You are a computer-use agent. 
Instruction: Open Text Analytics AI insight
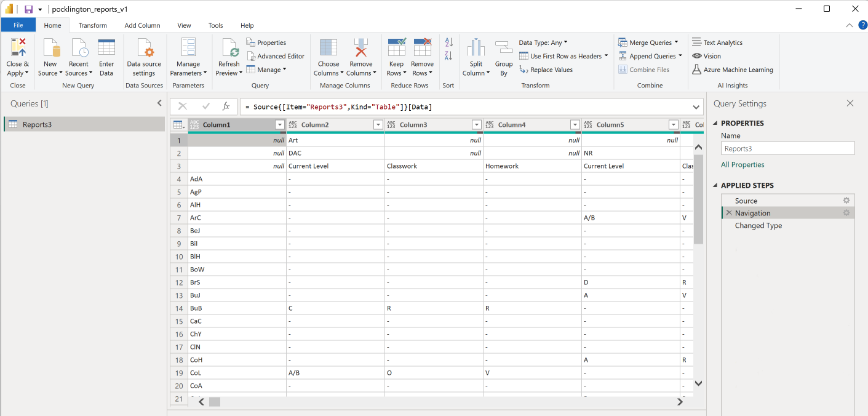(x=717, y=42)
